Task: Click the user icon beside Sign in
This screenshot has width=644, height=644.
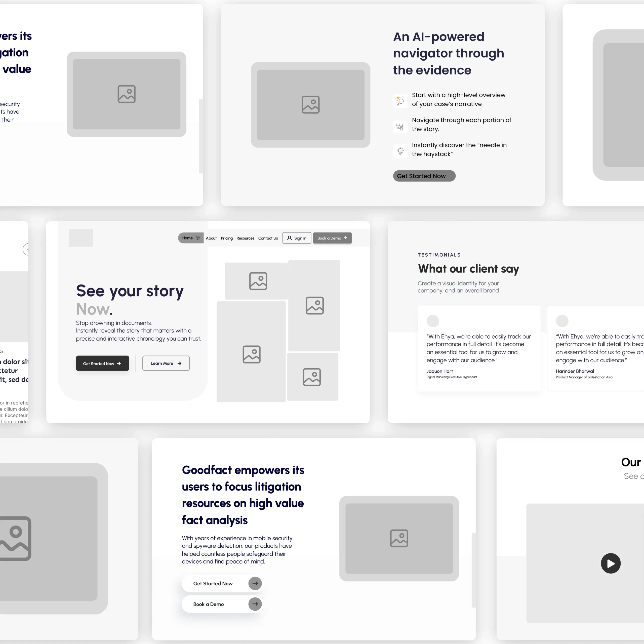Action: click(289, 238)
